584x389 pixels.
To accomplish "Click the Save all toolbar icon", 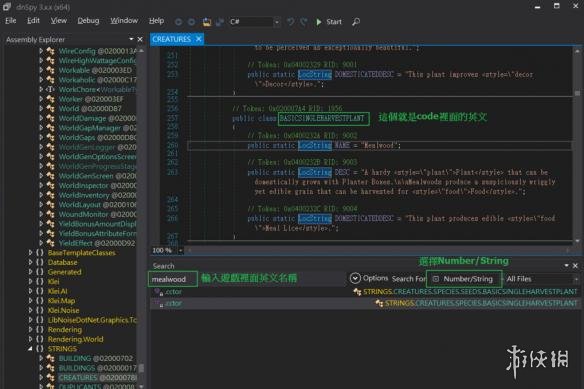I will [220, 22].
